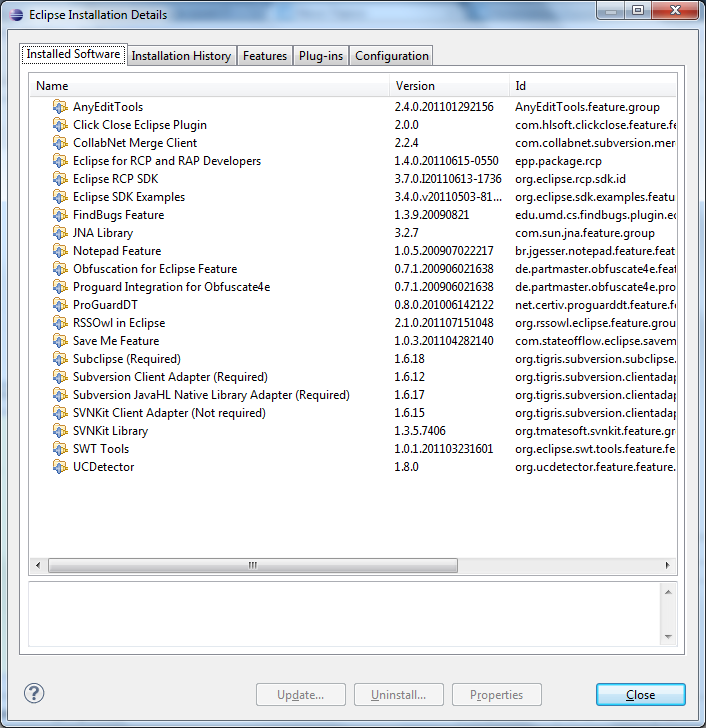Viewport: 706px width, 728px height.
Task: Click version 1.3.9.20090821 of FindBugs
Action: tap(432, 215)
